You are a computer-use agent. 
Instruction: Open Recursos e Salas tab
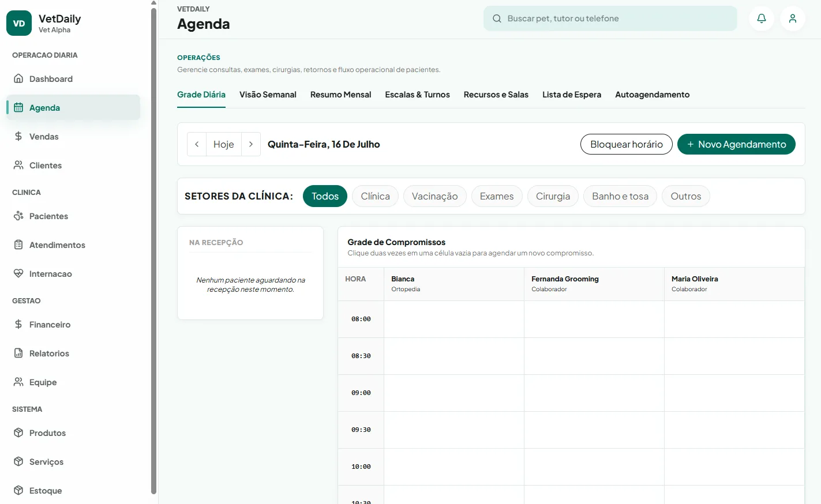click(x=496, y=95)
